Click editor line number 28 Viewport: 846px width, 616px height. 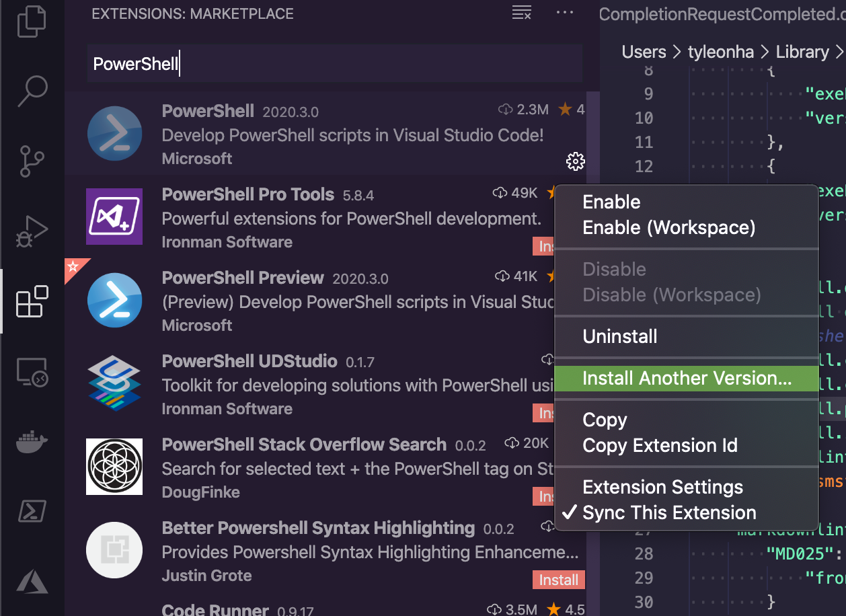click(x=644, y=553)
